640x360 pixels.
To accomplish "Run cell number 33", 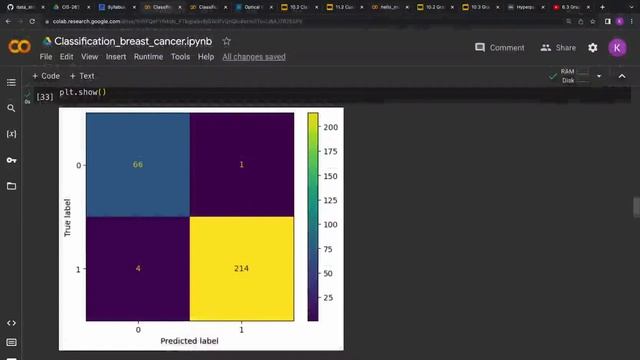I will (x=45, y=97).
